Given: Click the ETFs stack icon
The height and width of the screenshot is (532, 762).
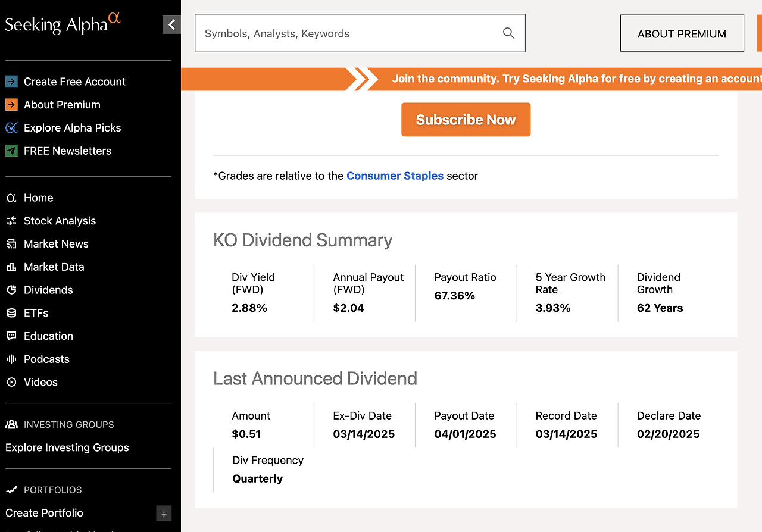Looking at the screenshot, I should click(x=11, y=313).
